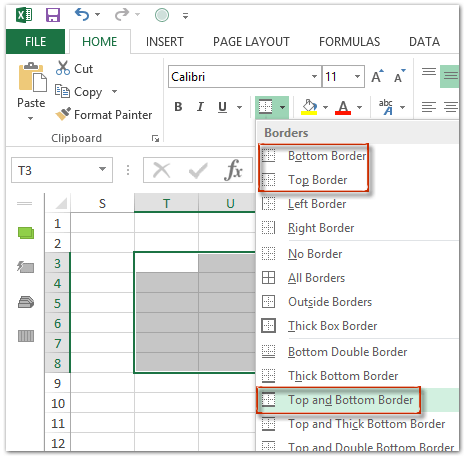Toggle Bold formatting

[178, 107]
